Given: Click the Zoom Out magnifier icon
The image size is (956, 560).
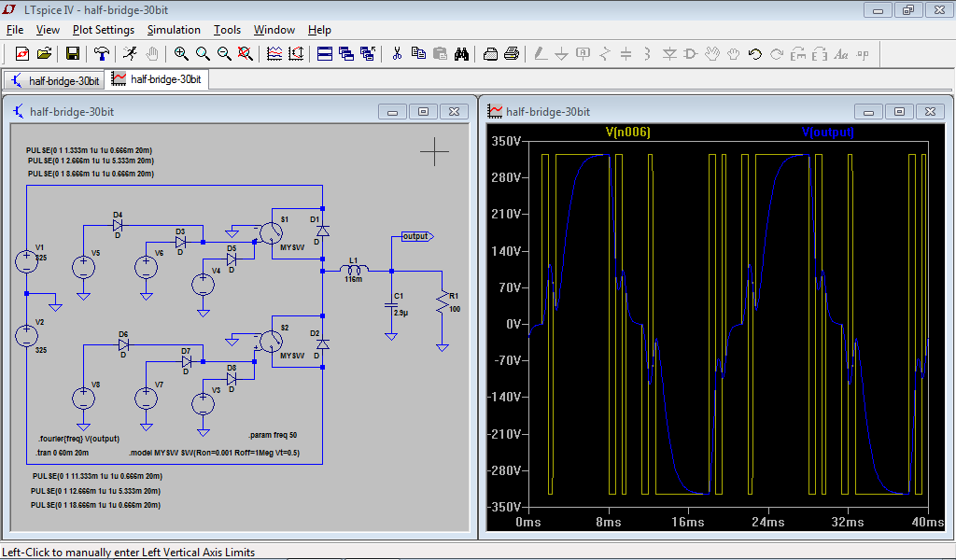Looking at the screenshot, I should 224,54.
